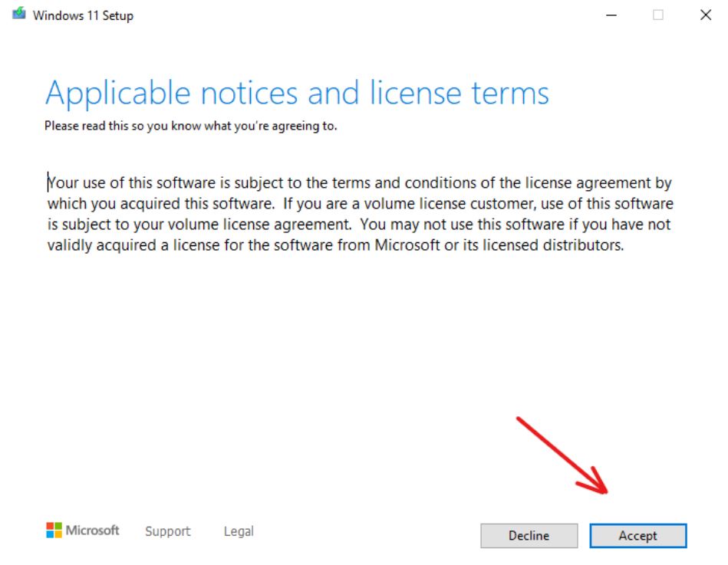728x565 pixels.
Task: Click the "Applicable notices and license terms" heading
Action: [297, 94]
